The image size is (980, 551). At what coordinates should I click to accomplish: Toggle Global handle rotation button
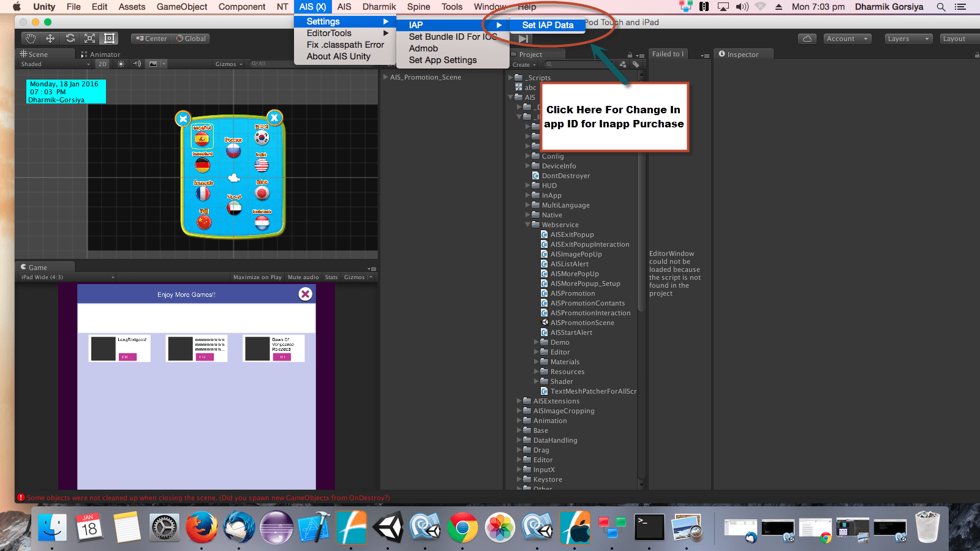191,39
